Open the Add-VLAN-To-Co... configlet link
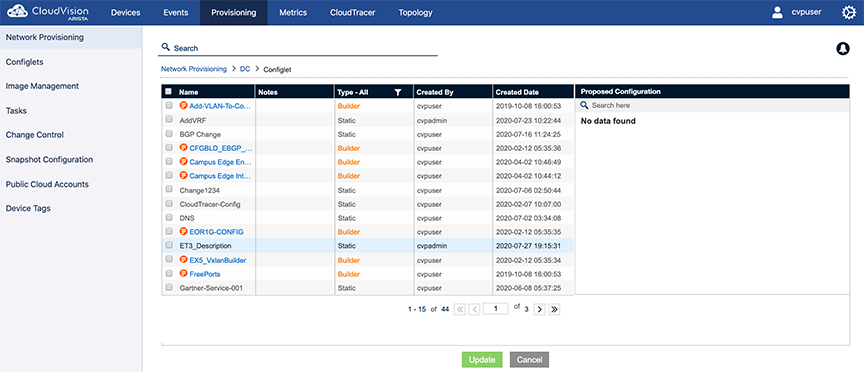864x372 pixels. tap(220, 106)
